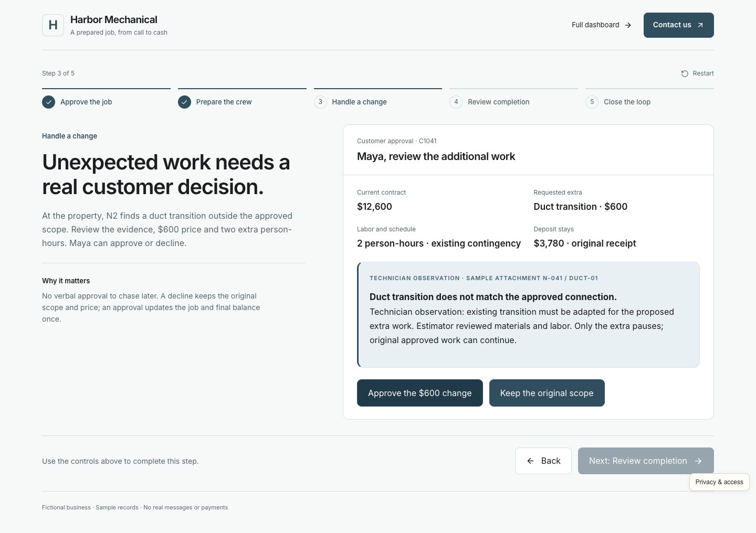Viewport: 756px width, 533px height.
Task: Click the left arrow icon in Back button
Action: [x=530, y=461]
